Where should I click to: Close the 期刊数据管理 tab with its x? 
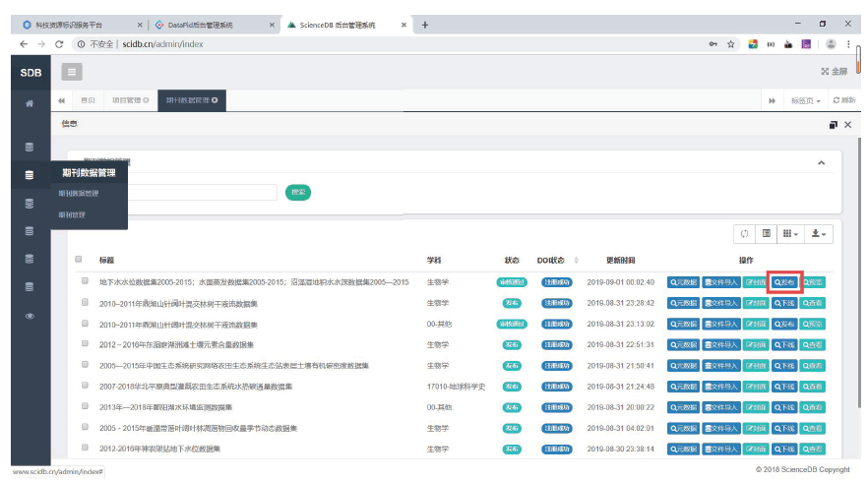click(x=215, y=100)
